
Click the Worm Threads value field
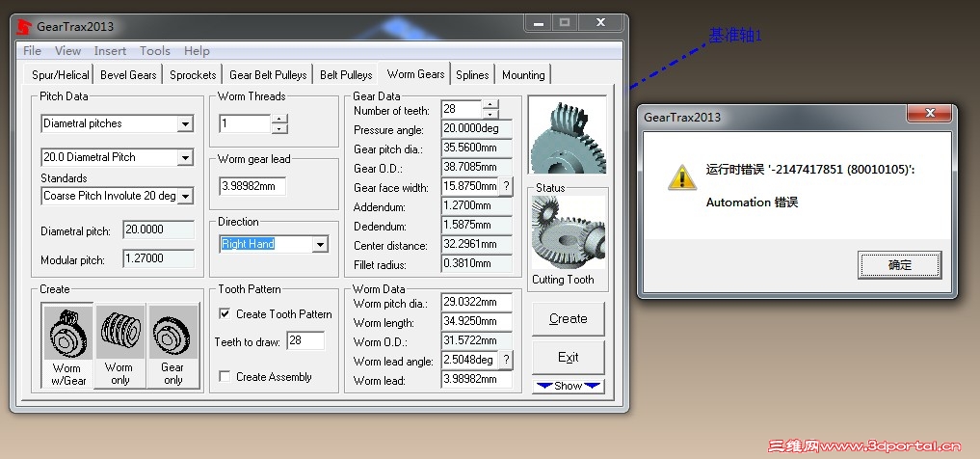[245, 123]
